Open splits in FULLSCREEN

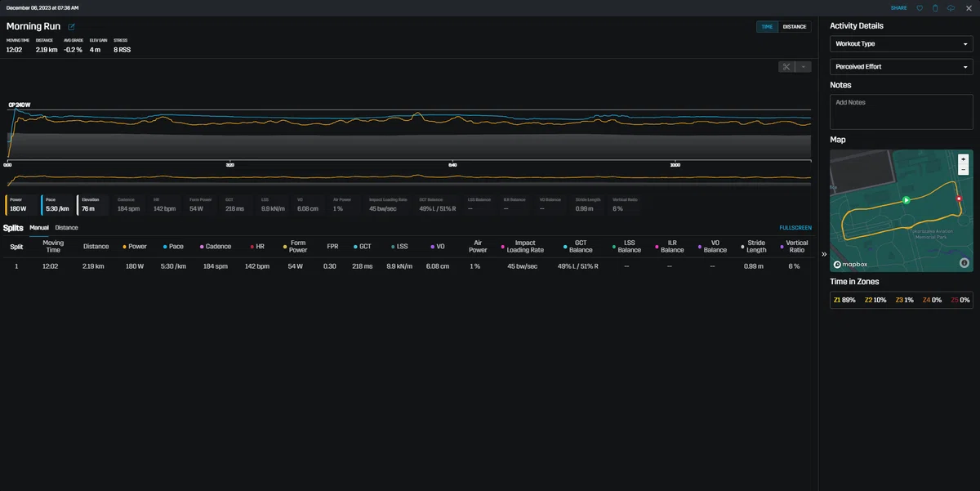(x=795, y=228)
